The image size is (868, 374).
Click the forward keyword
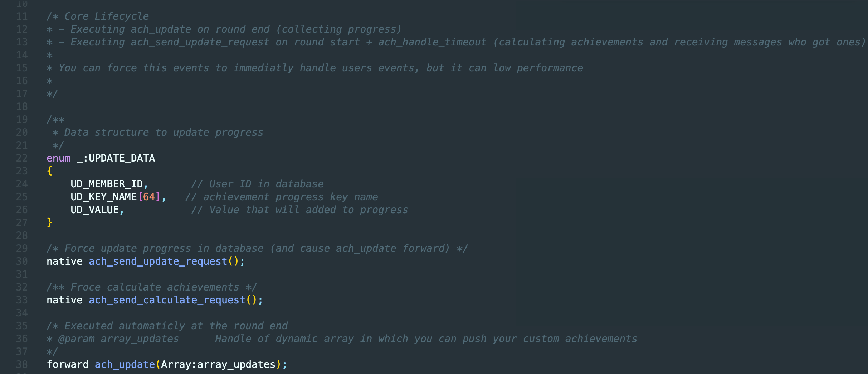tap(67, 365)
